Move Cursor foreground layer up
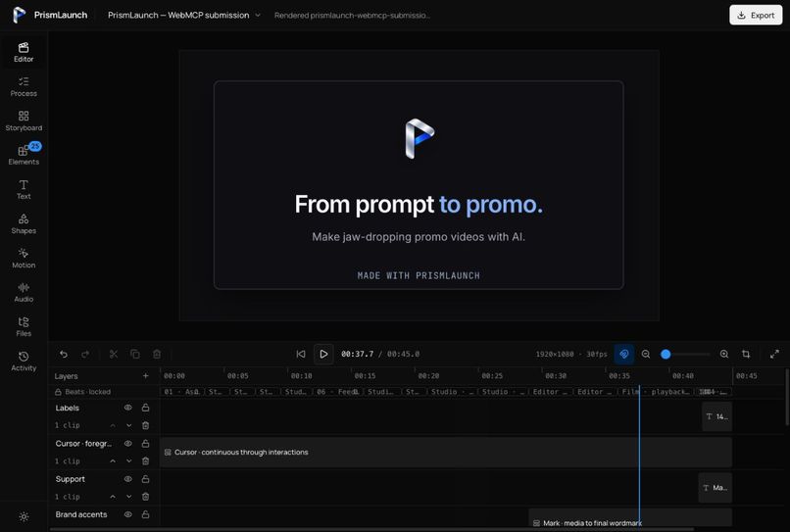 click(x=113, y=460)
